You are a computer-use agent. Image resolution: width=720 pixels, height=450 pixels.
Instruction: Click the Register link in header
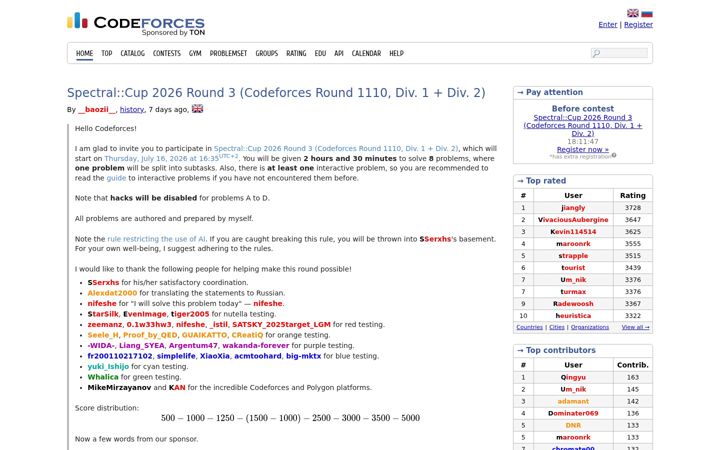click(x=638, y=25)
